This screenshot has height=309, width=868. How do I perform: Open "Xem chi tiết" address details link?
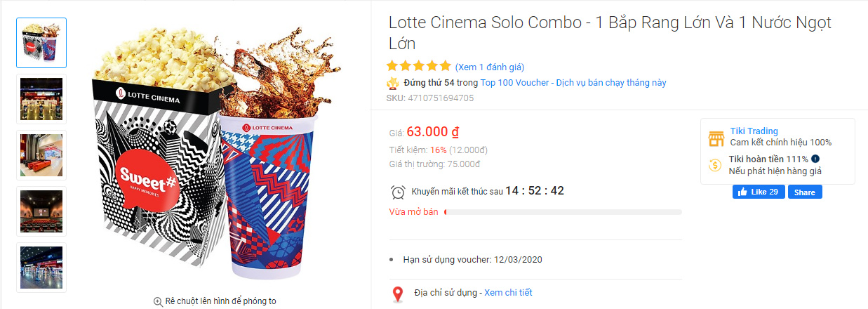[x=508, y=293]
